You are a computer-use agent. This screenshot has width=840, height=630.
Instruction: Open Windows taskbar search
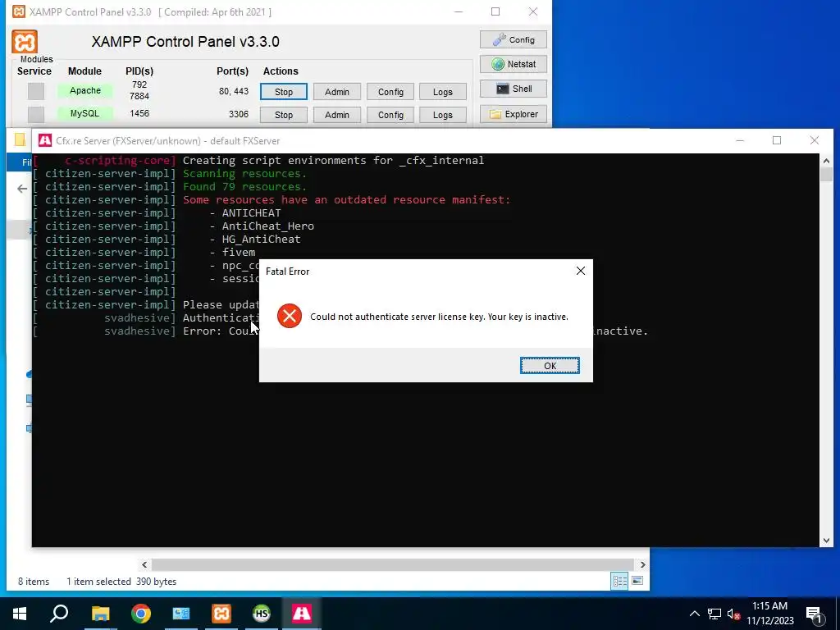click(x=59, y=614)
